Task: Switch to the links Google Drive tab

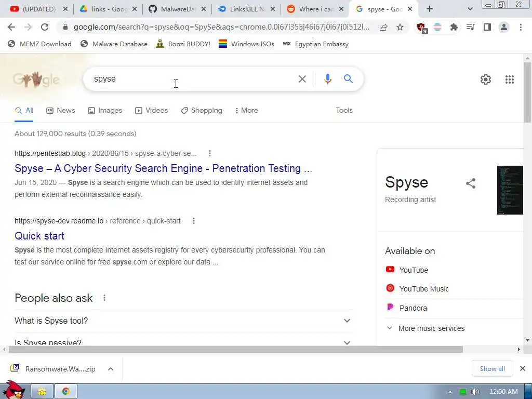Action: [108, 9]
